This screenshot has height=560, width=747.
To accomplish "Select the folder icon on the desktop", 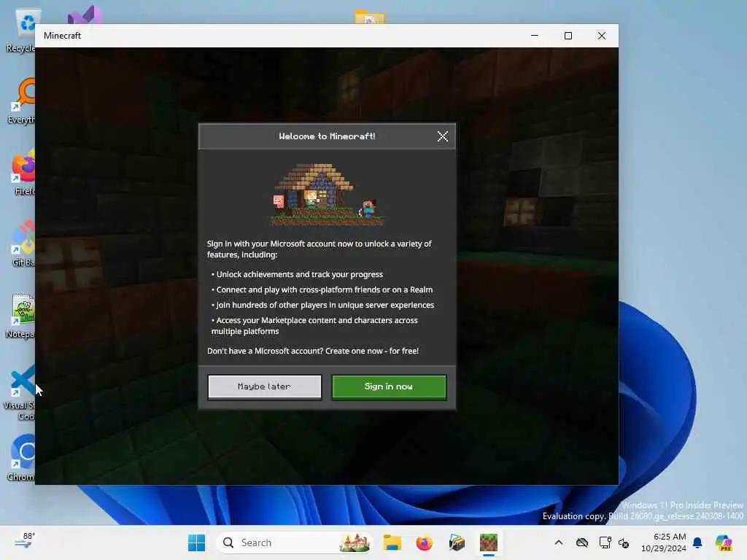I will coord(369,17).
